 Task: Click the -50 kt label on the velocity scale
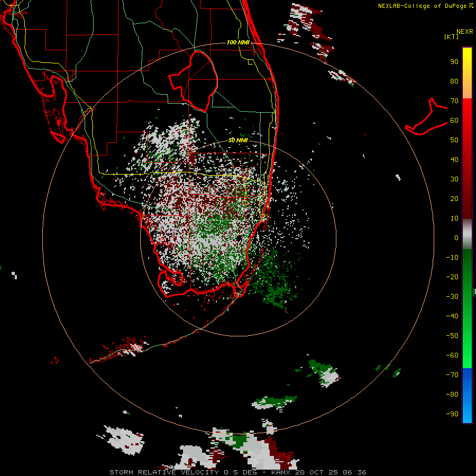click(x=452, y=336)
